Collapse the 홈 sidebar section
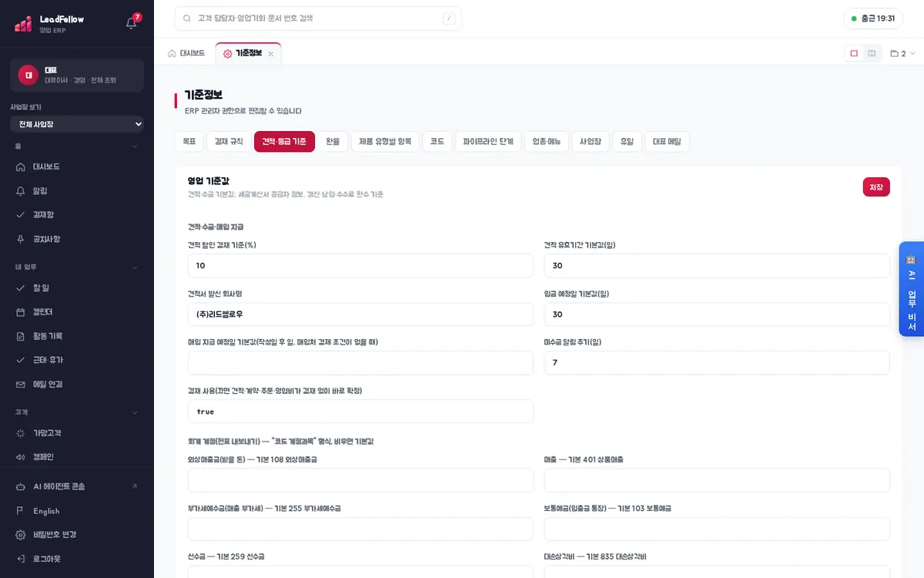The height and width of the screenshot is (578, 924). click(135, 146)
